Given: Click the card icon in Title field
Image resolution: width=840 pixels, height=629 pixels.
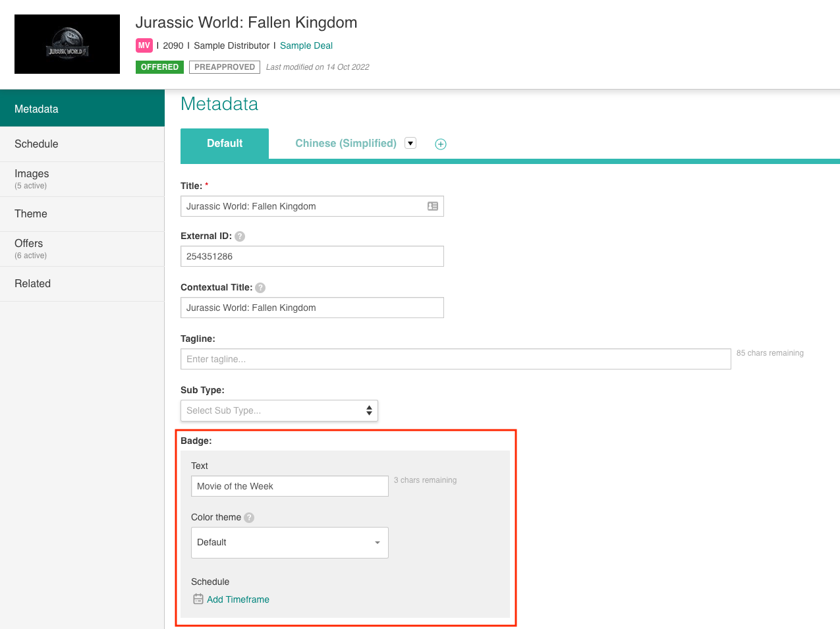Looking at the screenshot, I should pyautogui.click(x=433, y=206).
